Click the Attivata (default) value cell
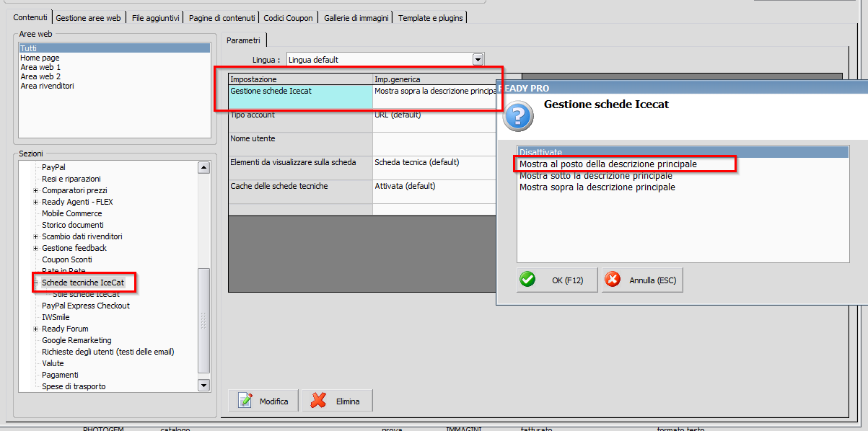The width and height of the screenshot is (868, 431). point(434,192)
